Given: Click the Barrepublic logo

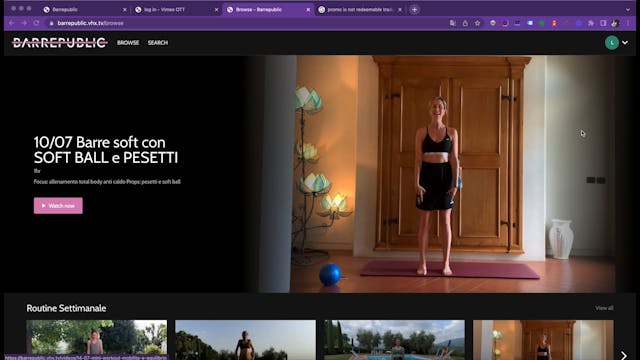Looking at the screenshot, I should tap(60, 42).
